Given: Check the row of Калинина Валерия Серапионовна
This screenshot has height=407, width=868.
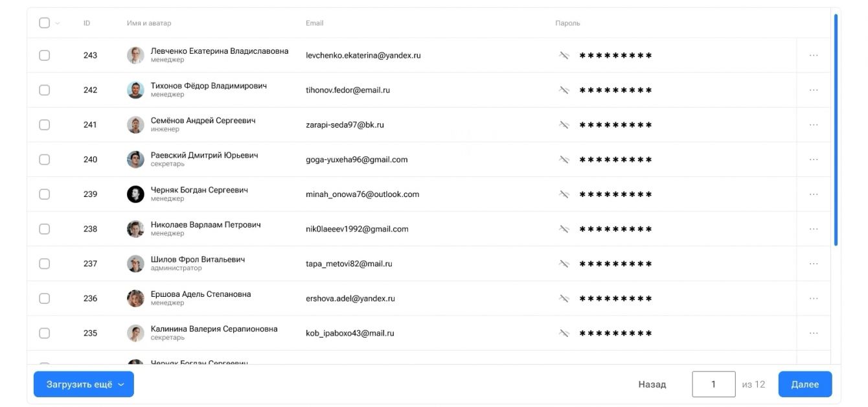Looking at the screenshot, I should pos(44,333).
